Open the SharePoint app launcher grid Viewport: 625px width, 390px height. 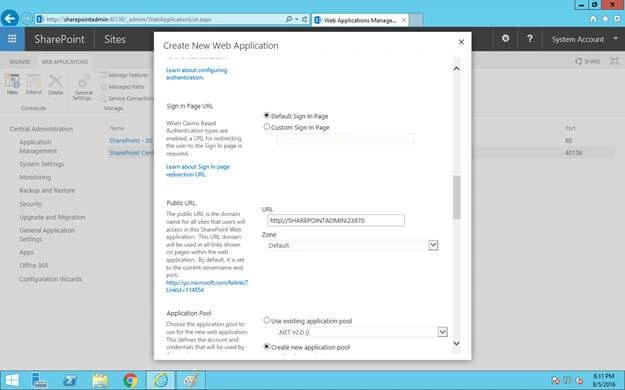[x=12, y=39]
